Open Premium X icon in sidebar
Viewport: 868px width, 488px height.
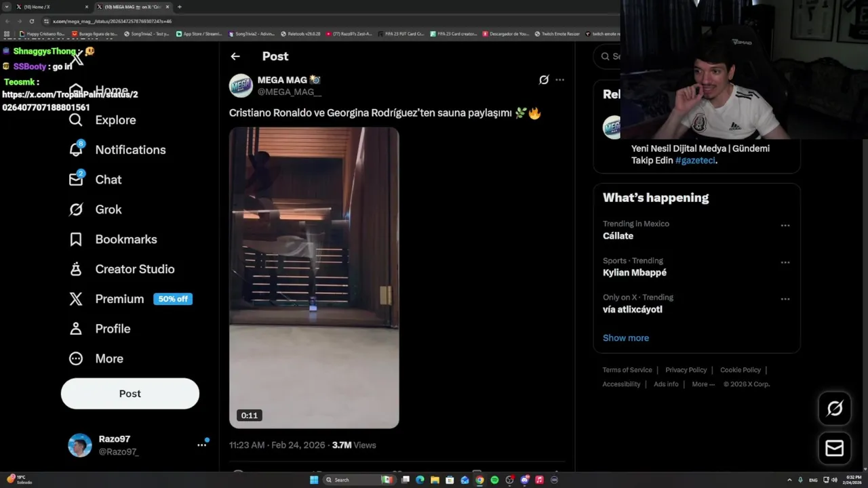tap(76, 299)
